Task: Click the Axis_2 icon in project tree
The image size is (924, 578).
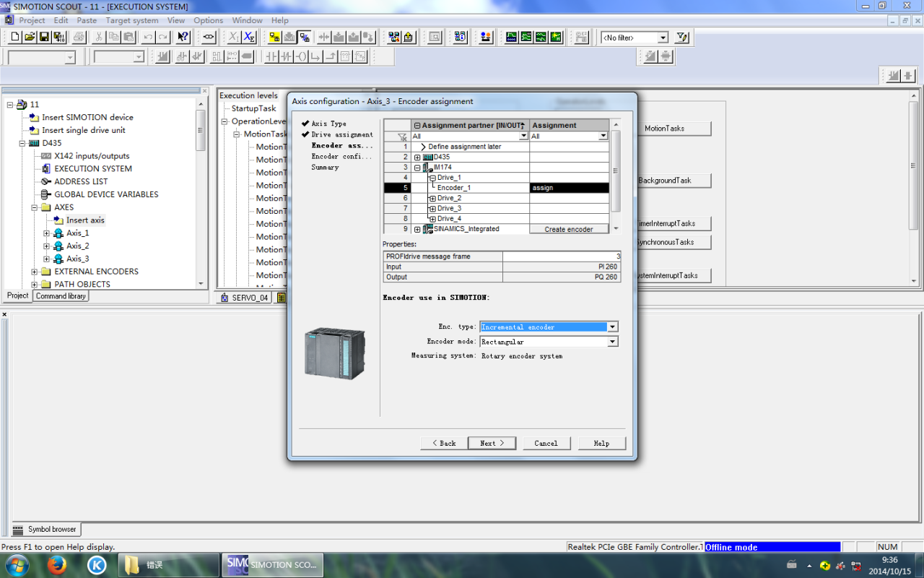Action: click(58, 246)
